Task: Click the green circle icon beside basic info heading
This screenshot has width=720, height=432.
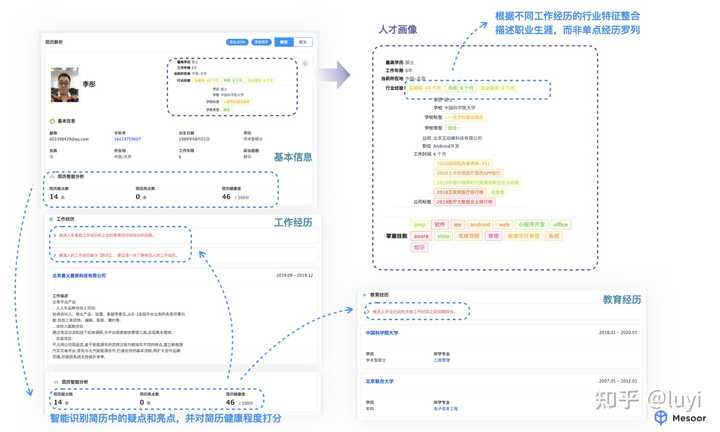Action: [52, 121]
